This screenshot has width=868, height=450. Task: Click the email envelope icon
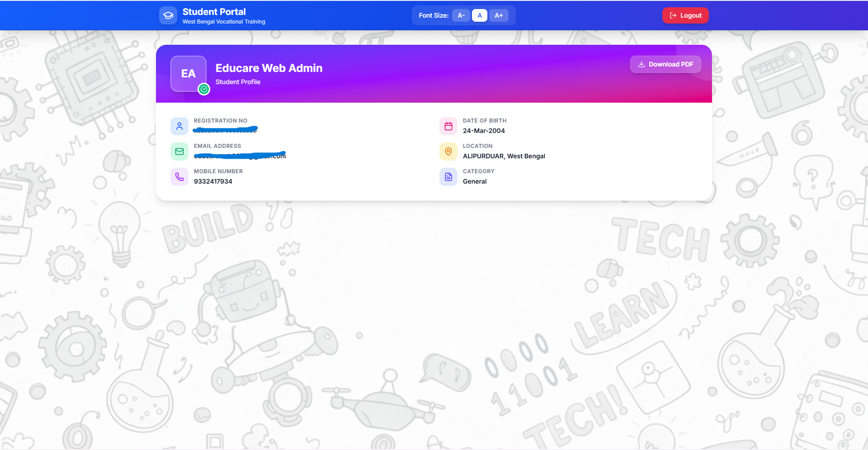[x=179, y=152]
